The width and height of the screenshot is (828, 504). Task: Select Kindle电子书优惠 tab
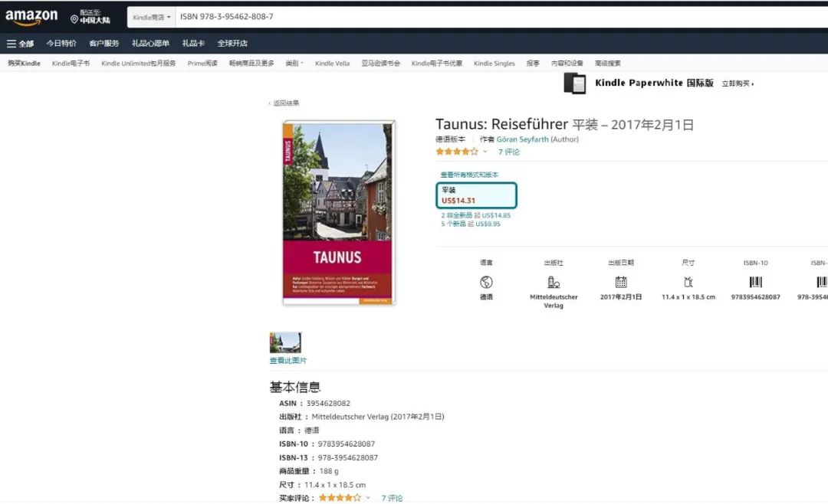437,64
